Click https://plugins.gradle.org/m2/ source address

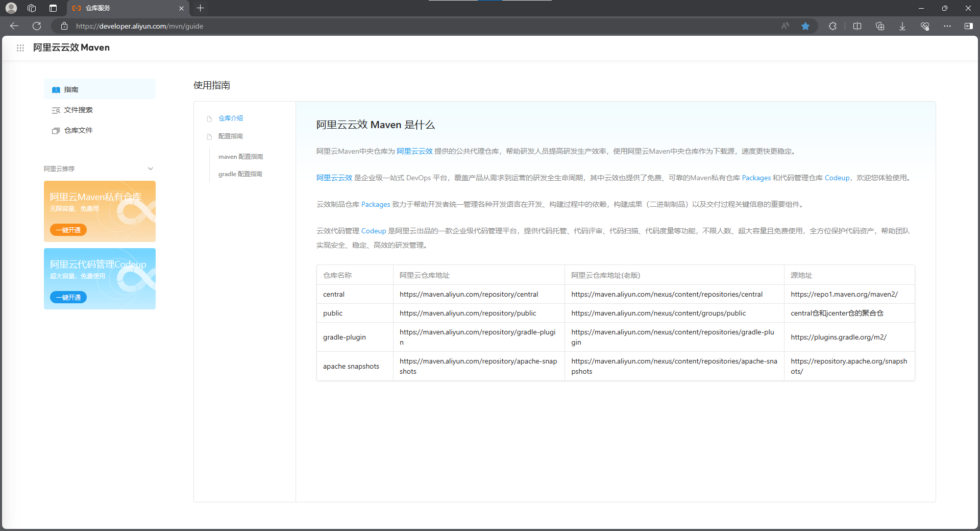click(839, 337)
